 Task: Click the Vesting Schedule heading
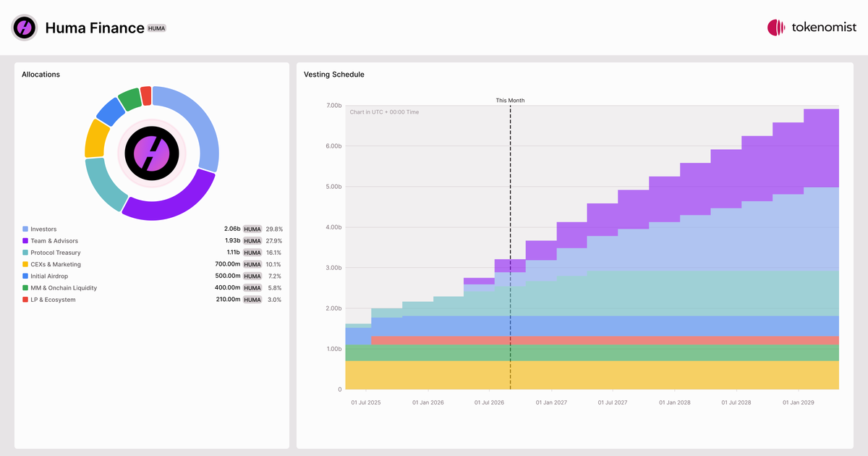point(334,75)
